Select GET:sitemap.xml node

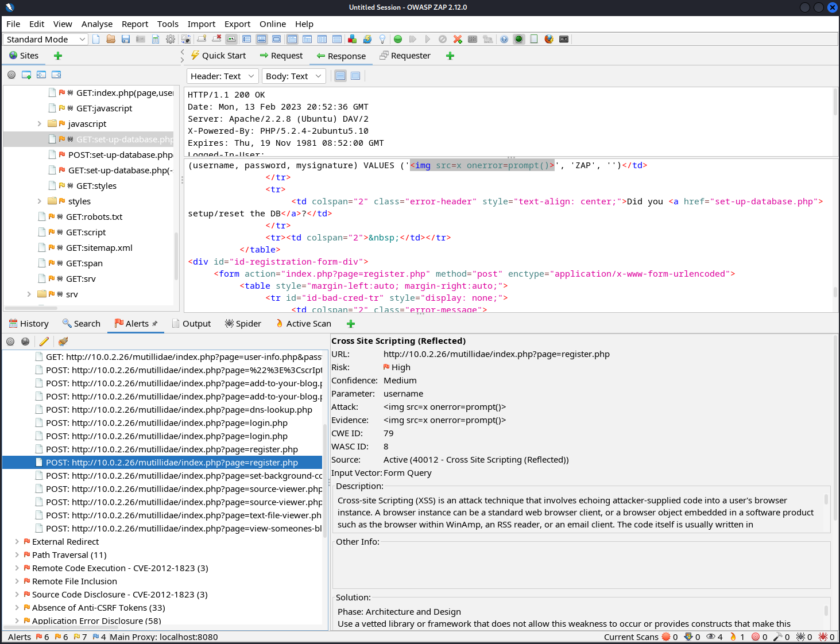click(99, 247)
